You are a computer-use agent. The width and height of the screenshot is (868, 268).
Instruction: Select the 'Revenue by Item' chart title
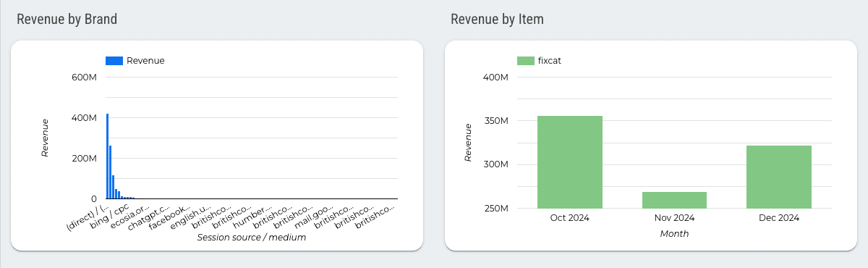(497, 20)
